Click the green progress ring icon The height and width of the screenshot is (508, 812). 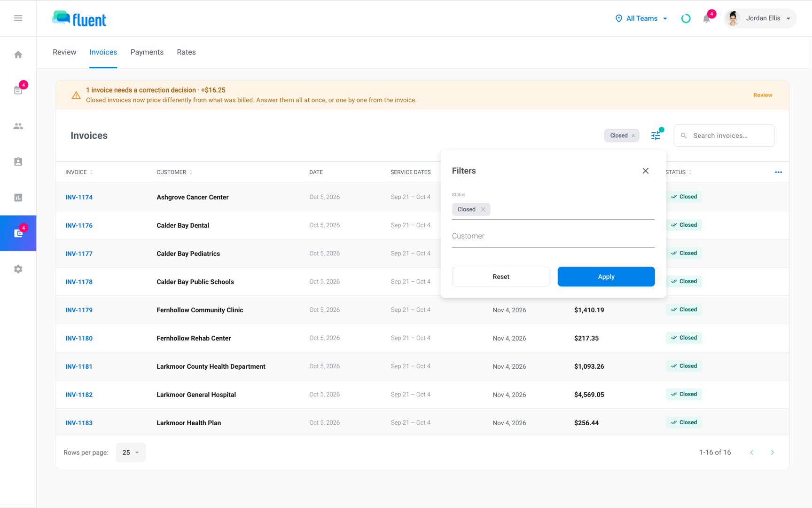coord(686,18)
